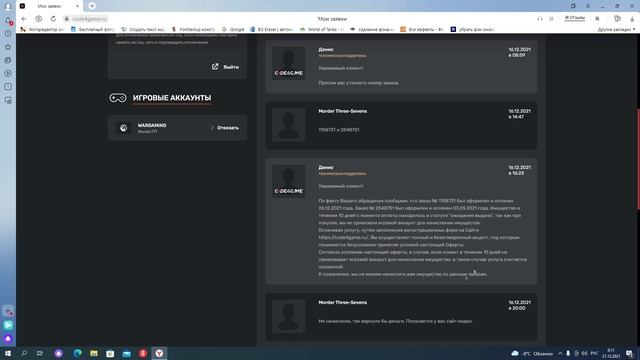Image resolution: width=640 pixels, height=360 pixels.
Task: Click CODE4G.ME avatar on 08:59 message
Action: coord(289,63)
